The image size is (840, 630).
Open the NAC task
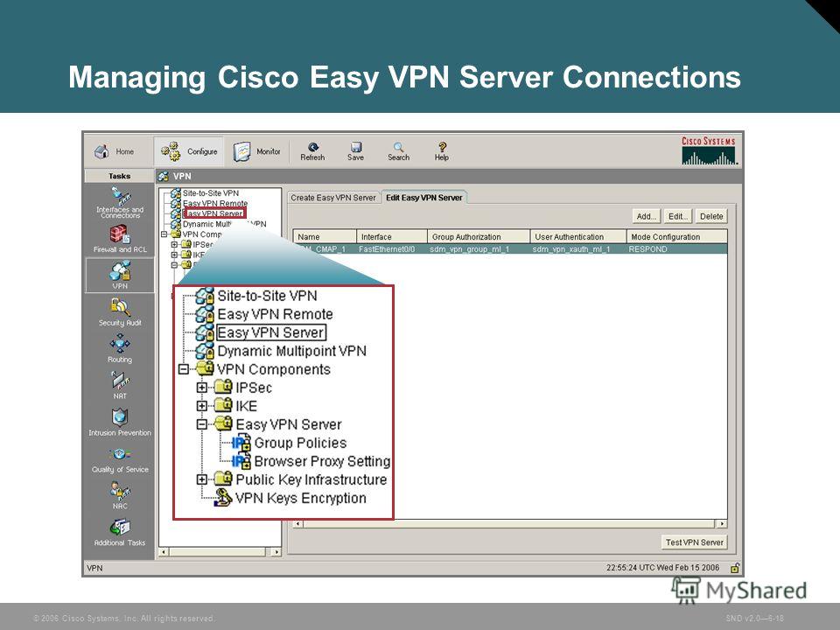[120, 495]
